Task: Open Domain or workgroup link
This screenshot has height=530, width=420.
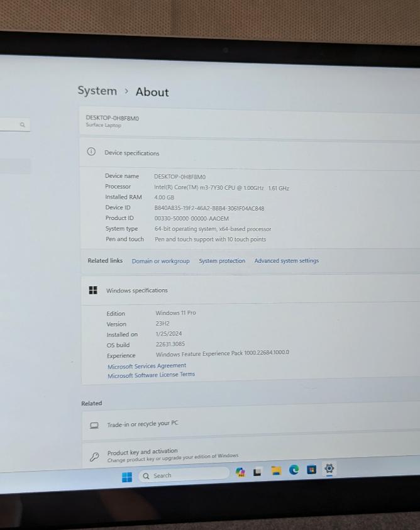Action: (160, 262)
